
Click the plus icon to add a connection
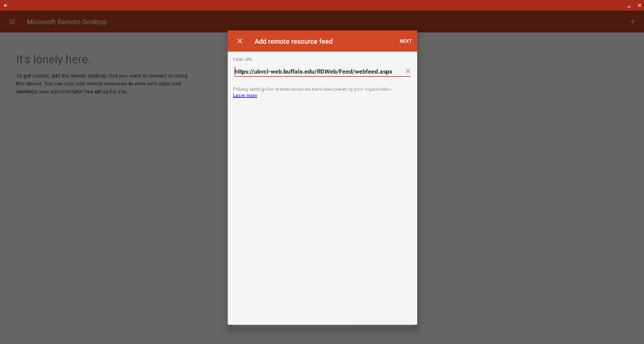[x=632, y=22]
